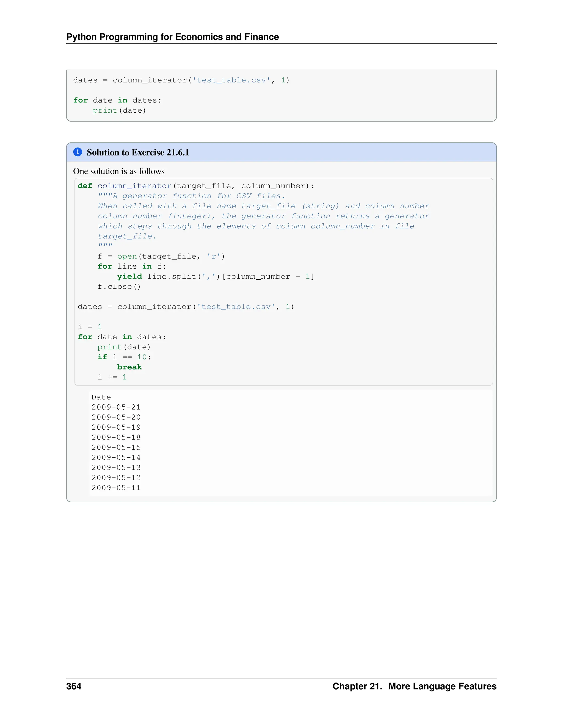Click the output line '2009-05-21'
The height and width of the screenshot is (728, 563).
[116, 407]
